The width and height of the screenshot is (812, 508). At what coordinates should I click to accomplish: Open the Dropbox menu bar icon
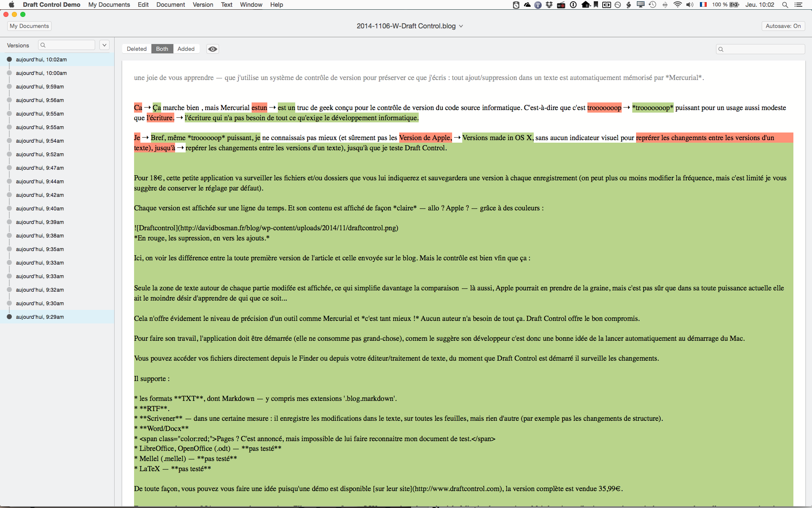[x=549, y=5]
